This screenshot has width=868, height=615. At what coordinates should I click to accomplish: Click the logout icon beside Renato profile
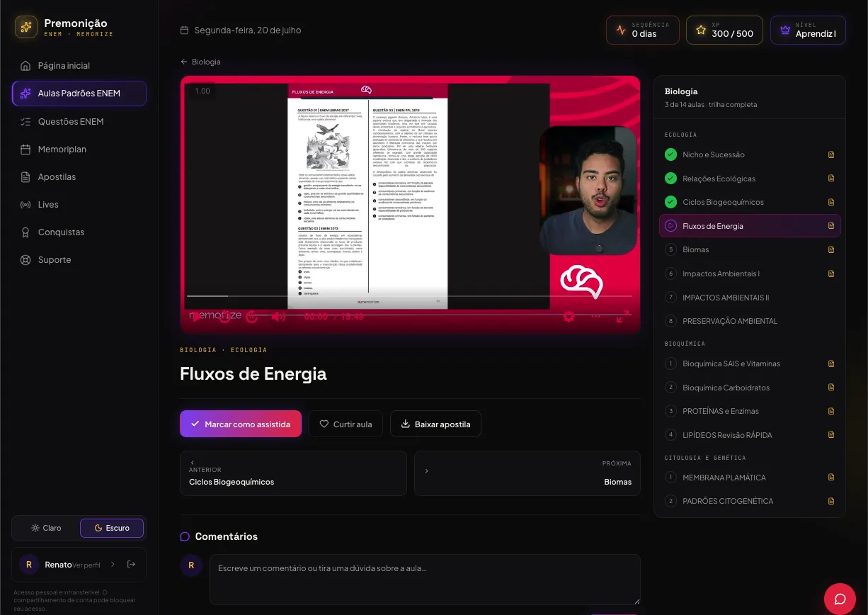[131, 564]
